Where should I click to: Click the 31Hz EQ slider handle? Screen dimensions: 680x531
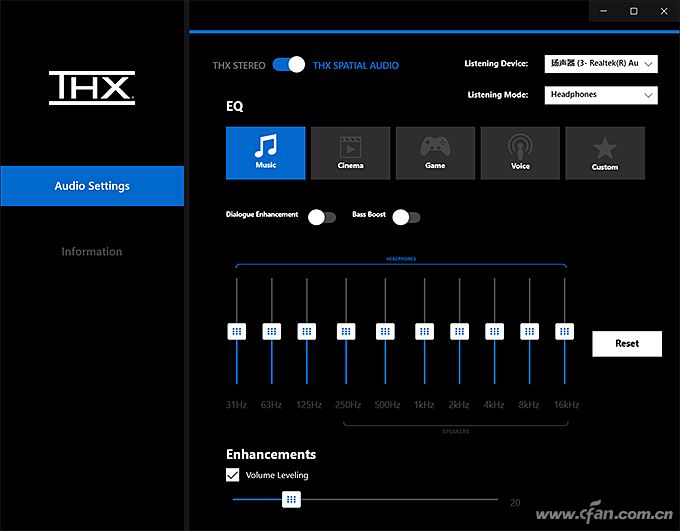237,331
